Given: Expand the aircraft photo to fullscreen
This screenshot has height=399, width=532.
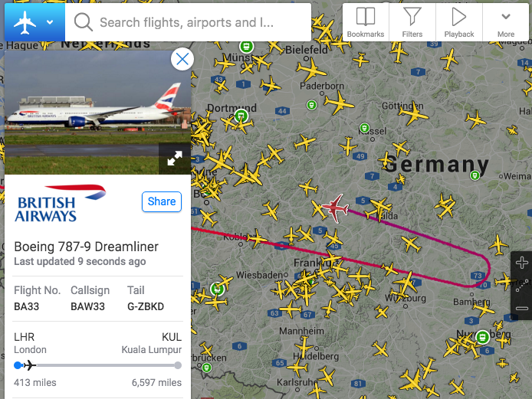Looking at the screenshot, I should 175,159.
